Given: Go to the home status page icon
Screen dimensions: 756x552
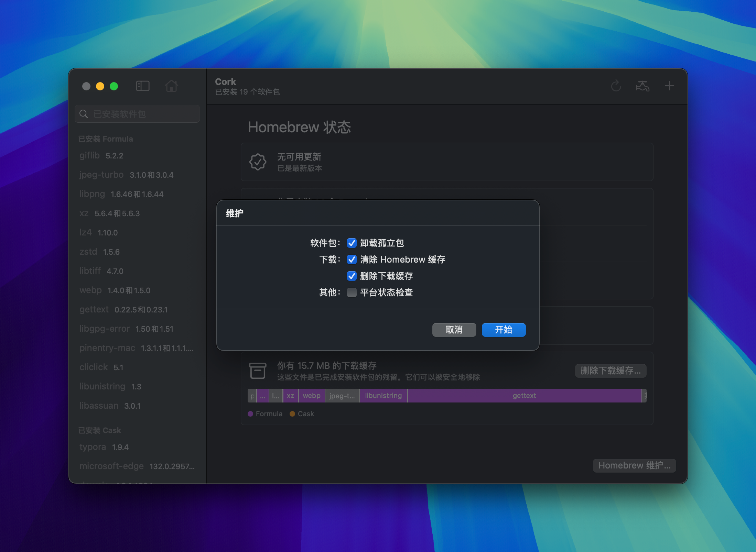Looking at the screenshot, I should [x=171, y=86].
